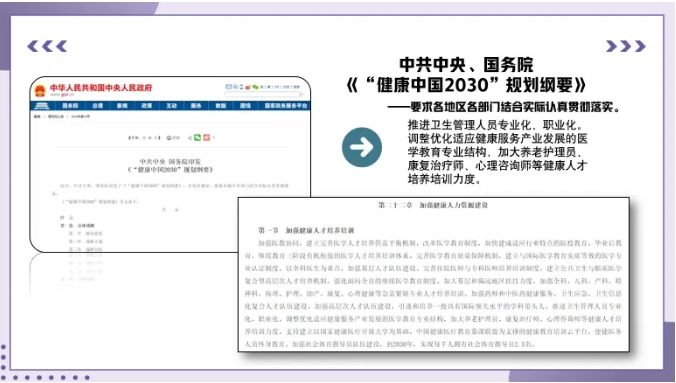Click the teal circular right-arrow icon
Viewport: 676px width, 383px height.
[361, 147]
